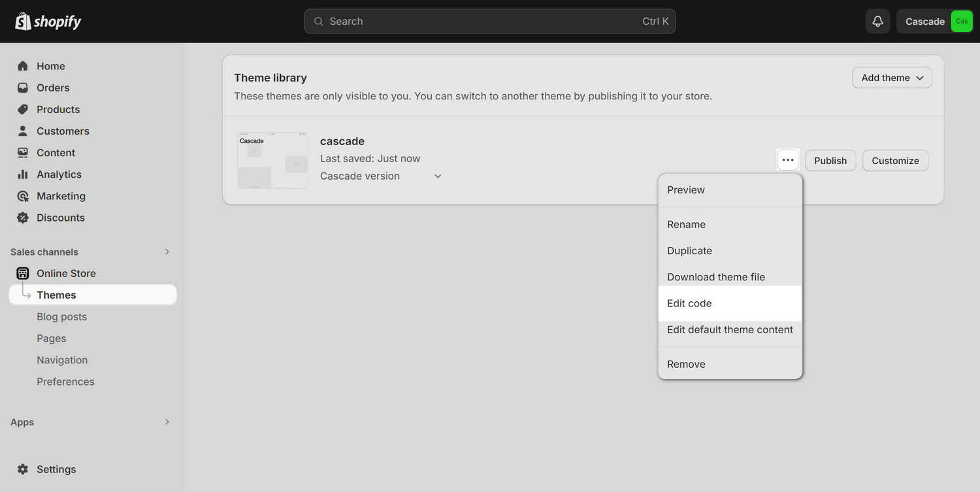980x492 pixels.
Task: Click the Ctrl K shortcut hint
Action: (x=655, y=22)
